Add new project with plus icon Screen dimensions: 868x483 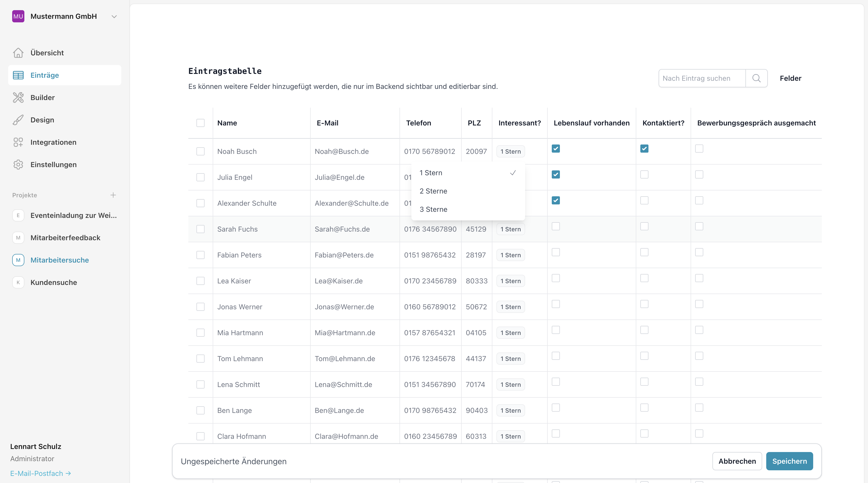tap(113, 195)
